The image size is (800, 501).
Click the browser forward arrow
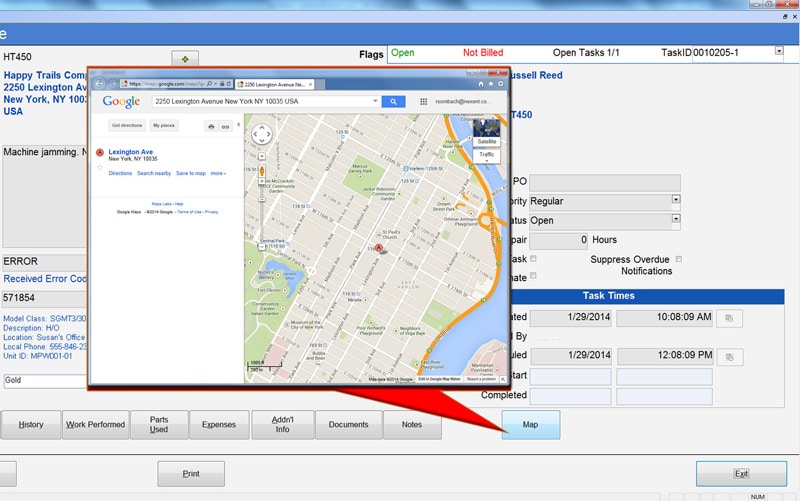[x=112, y=84]
